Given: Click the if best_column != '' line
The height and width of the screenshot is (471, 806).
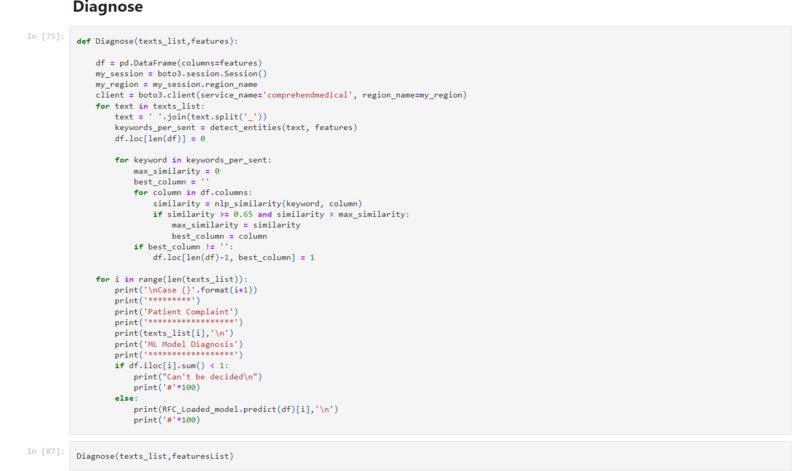Looking at the screenshot, I should (184, 247).
